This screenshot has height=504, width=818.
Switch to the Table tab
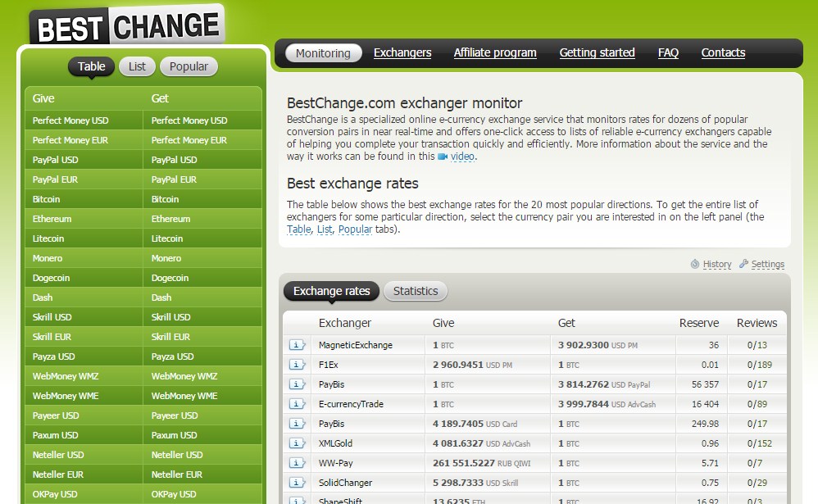pos(91,66)
